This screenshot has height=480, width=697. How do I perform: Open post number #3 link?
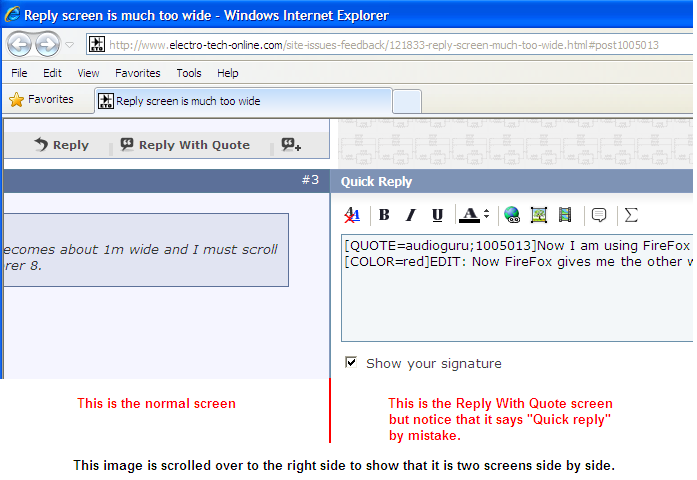point(310,180)
